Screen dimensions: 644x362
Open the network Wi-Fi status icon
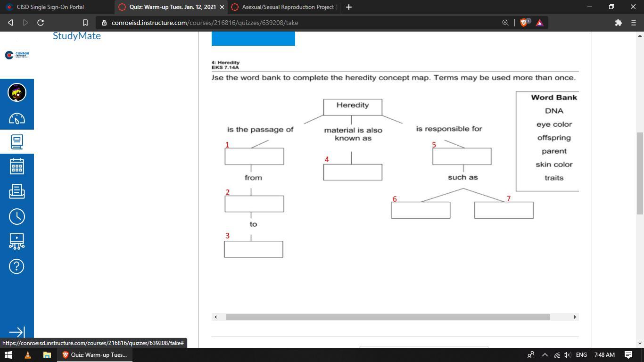tap(557, 355)
